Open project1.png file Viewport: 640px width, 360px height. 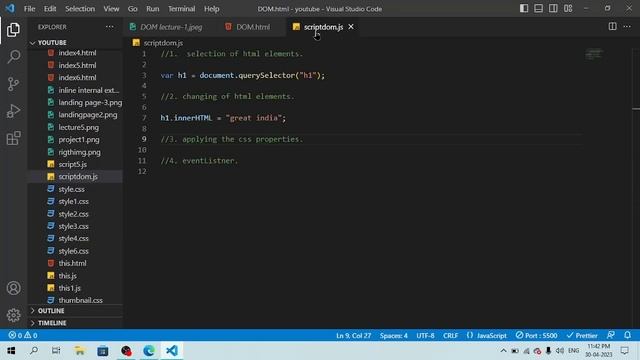click(79, 140)
